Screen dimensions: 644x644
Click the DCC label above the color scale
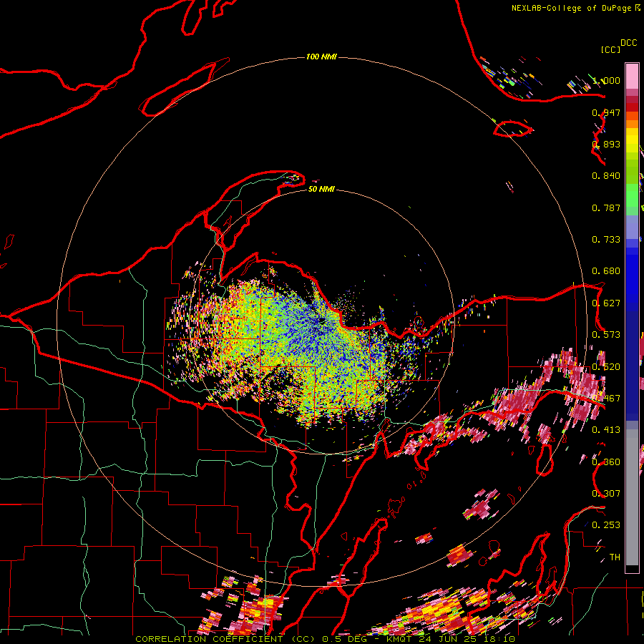point(629,43)
